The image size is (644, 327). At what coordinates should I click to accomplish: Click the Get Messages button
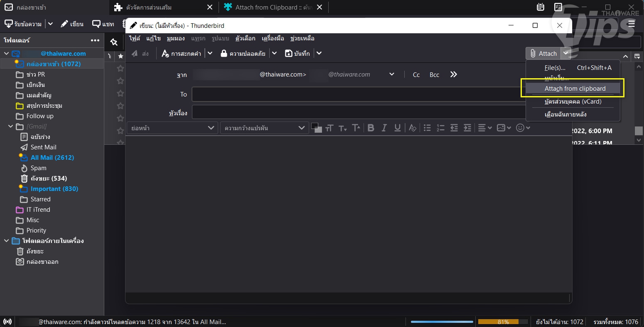click(x=24, y=24)
